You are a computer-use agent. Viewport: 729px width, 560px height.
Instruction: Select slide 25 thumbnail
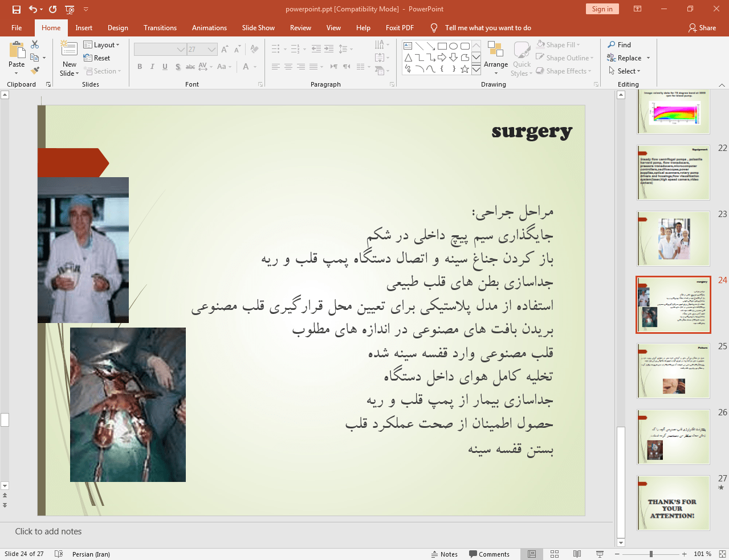(x=674, y=371)
